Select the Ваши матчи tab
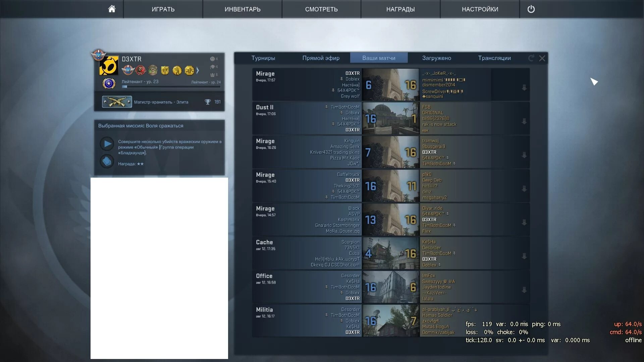Screen dimensions: 644x362 click(379, 58)
